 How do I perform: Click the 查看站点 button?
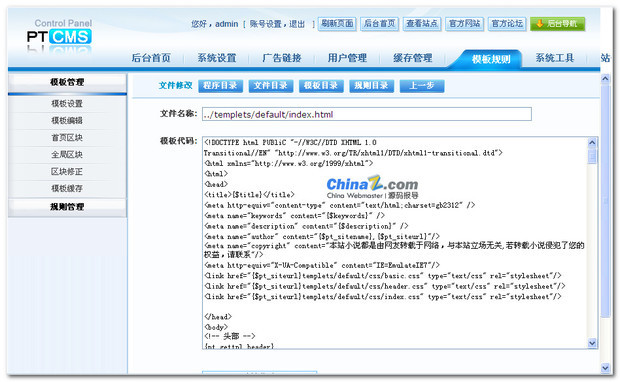422,24
